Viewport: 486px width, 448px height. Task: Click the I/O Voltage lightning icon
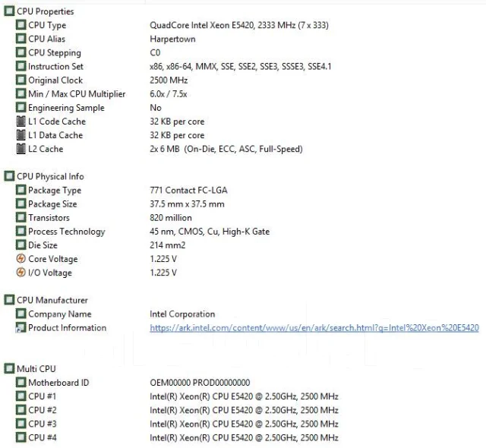(21, 273)
